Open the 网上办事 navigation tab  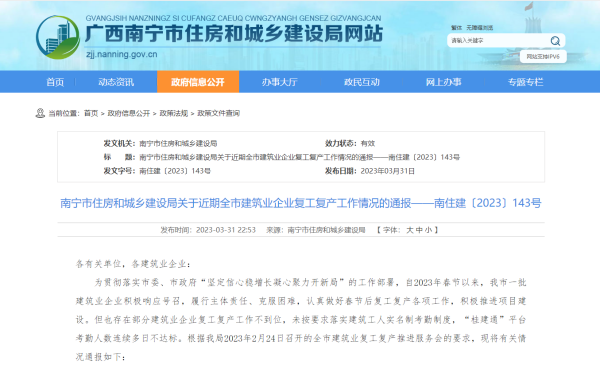pyautogui.click(x=443, y=82)
